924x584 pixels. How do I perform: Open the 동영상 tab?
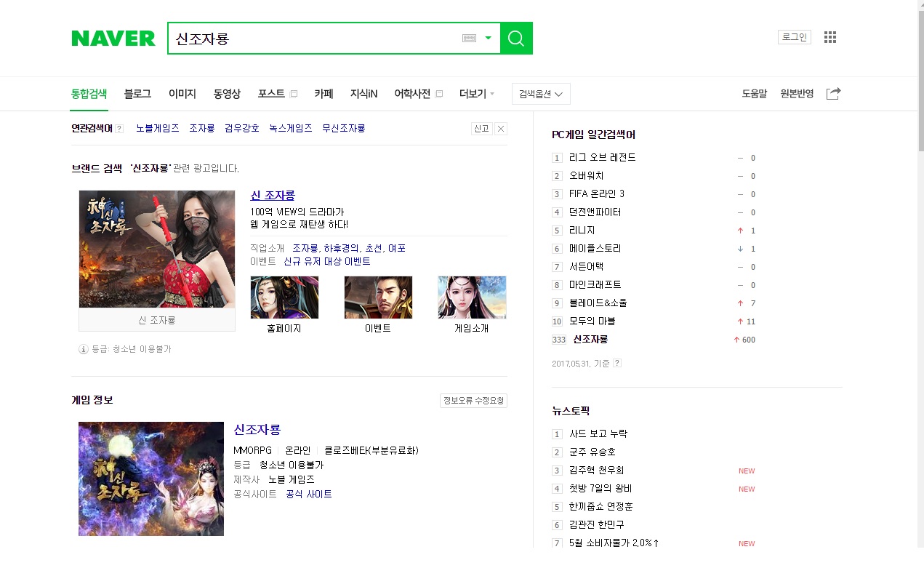[227, 94]
